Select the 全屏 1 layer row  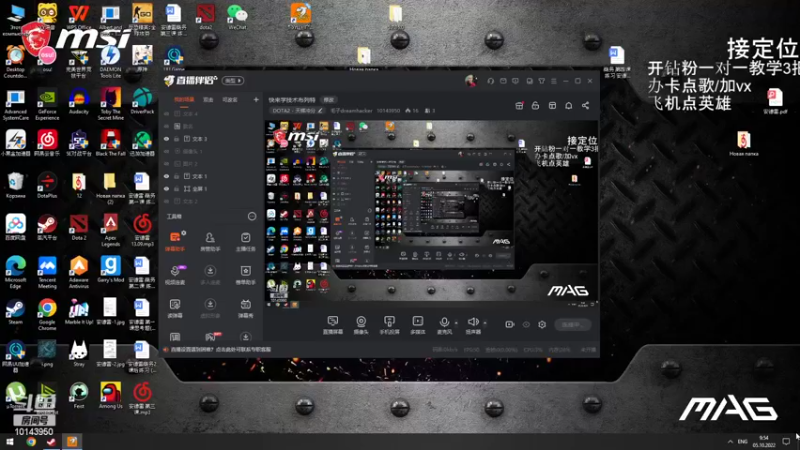(212, 189)
